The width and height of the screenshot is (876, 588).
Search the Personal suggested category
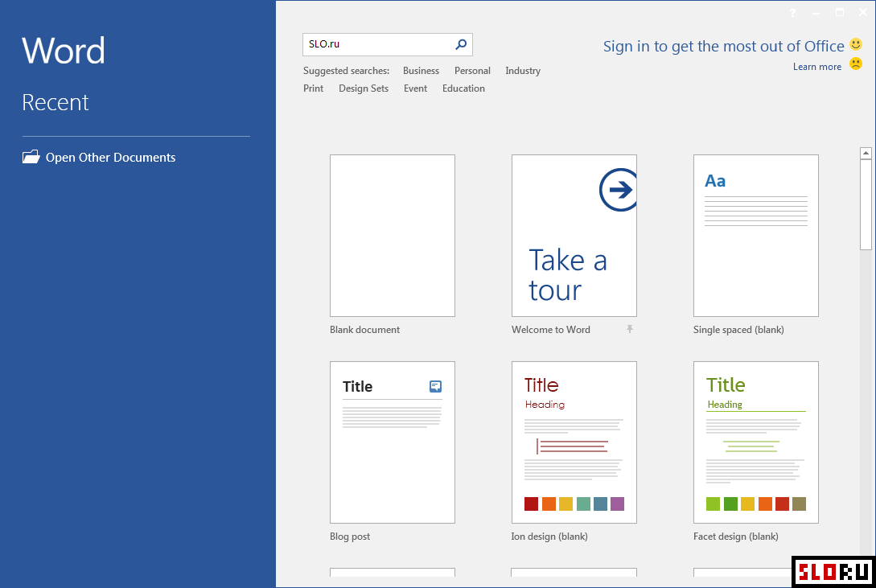tap(472, 71)
